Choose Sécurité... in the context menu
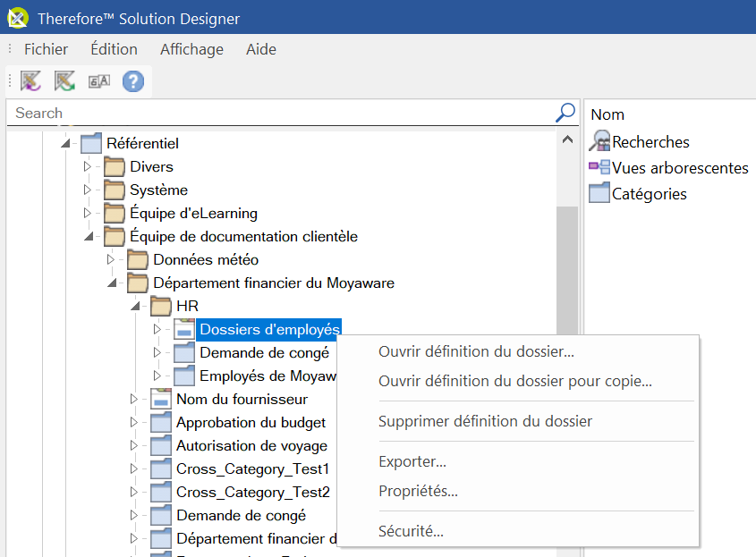 pos(518,531)
